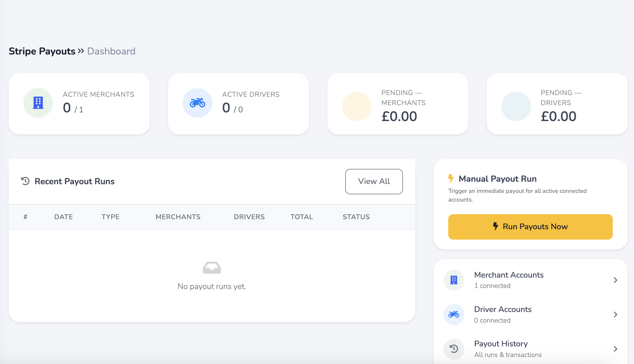Open Payout History via chevron arrow
This screenshot has height=364, width=634.
pos(615,349)
